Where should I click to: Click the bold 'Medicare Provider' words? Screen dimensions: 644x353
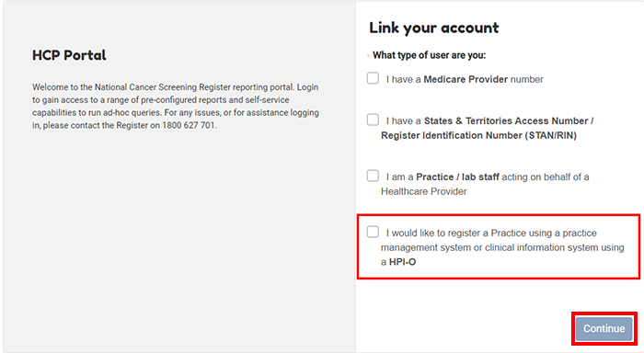466,79
